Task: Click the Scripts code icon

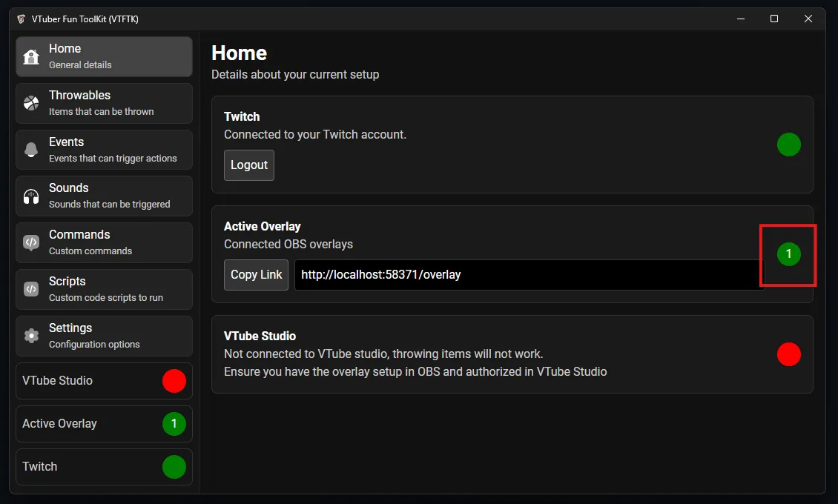Action: 31,289
